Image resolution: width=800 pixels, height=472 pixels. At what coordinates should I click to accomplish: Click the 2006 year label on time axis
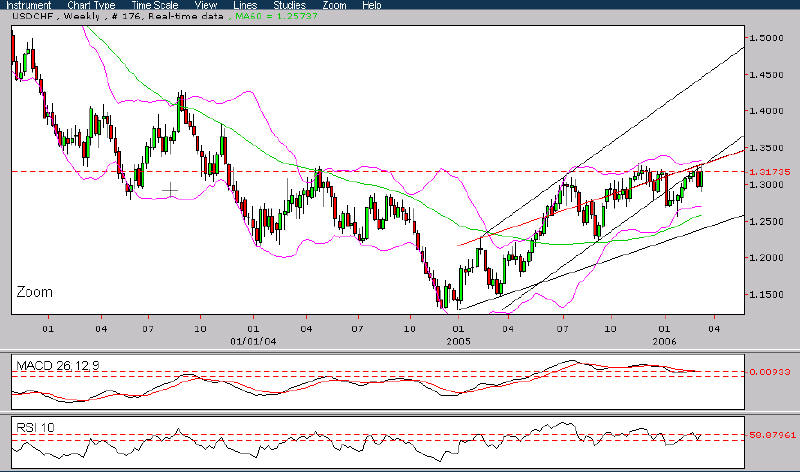[664, 341]
